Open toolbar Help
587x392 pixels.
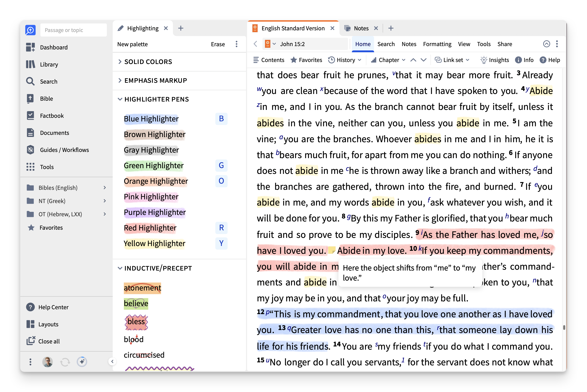click(x=550, y=60)
